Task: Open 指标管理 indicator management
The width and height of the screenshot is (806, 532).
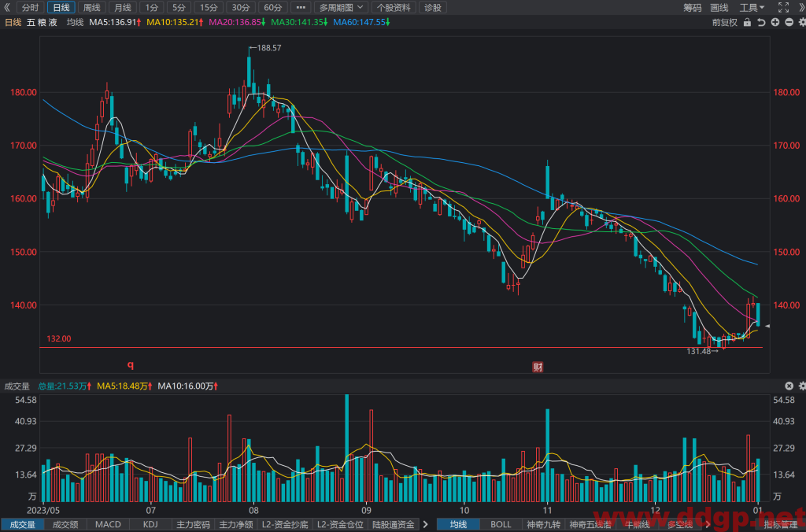Action: tap(780, 525)
